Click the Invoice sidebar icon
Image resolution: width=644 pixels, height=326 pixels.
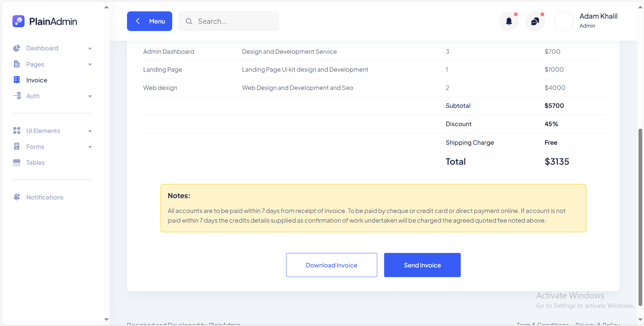point(17,80)
